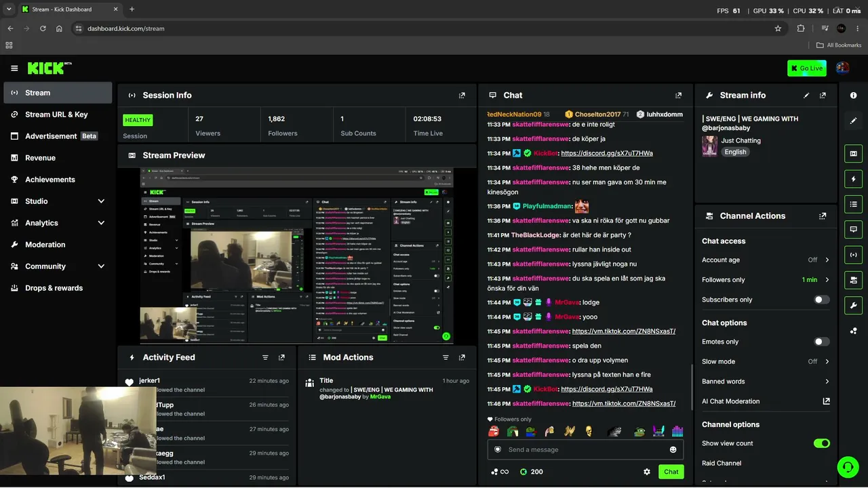Pop out the Mod Actions panel

click(462, 357)
